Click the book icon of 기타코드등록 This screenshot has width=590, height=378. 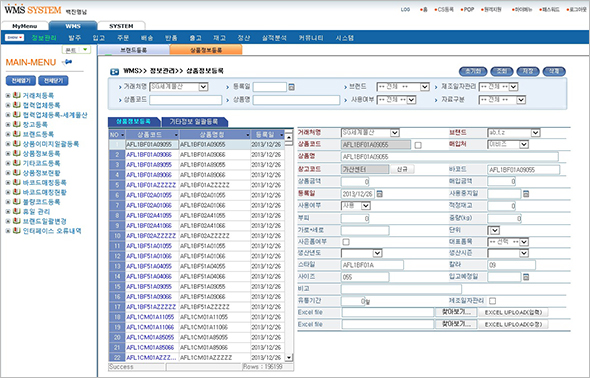(x=17, y=163)
